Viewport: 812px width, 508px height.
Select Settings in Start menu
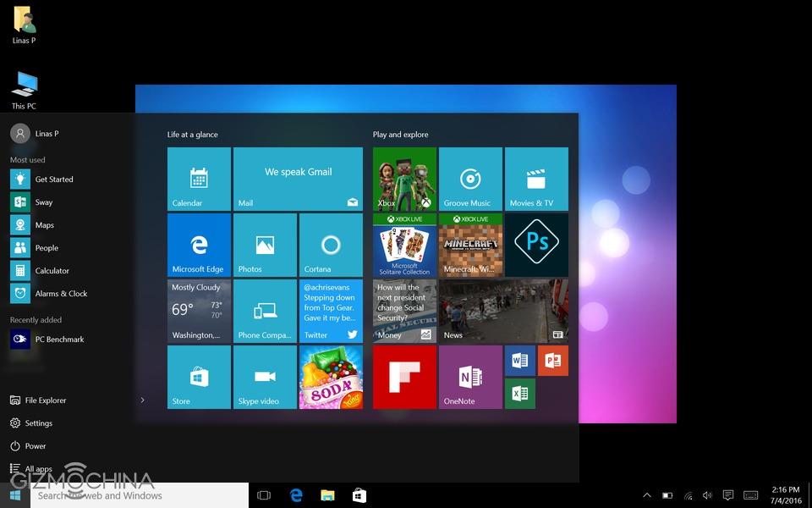point(38,423)
